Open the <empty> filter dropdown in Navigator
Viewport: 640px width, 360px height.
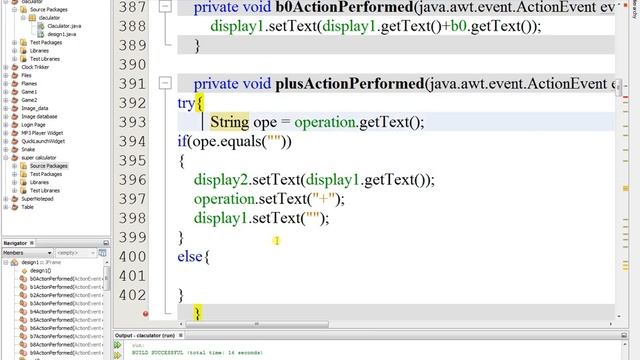click(x=75, y=253)
